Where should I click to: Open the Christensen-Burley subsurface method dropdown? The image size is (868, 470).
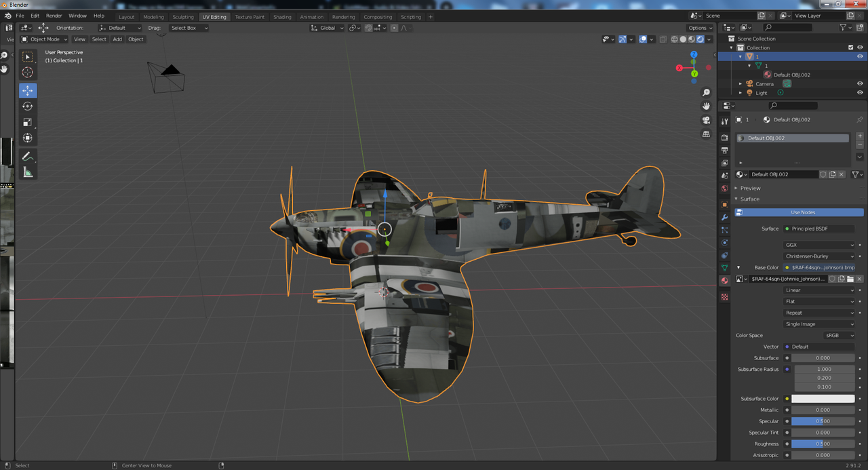[819, 256]
